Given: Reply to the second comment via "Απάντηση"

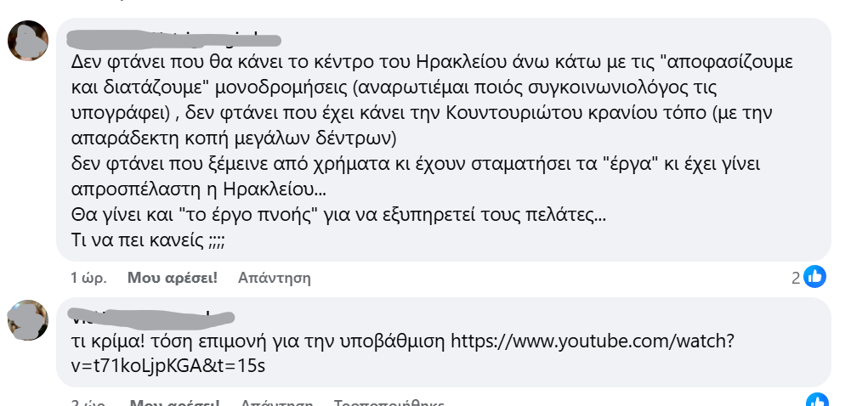Looking at the screenshot, I should [x=277, y=403].
